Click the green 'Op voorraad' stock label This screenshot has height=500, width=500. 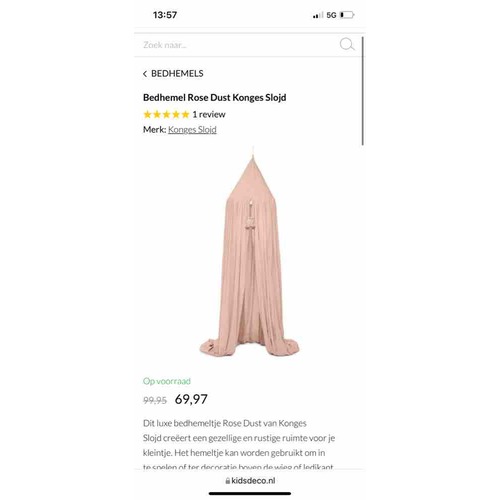coord(167,381)
